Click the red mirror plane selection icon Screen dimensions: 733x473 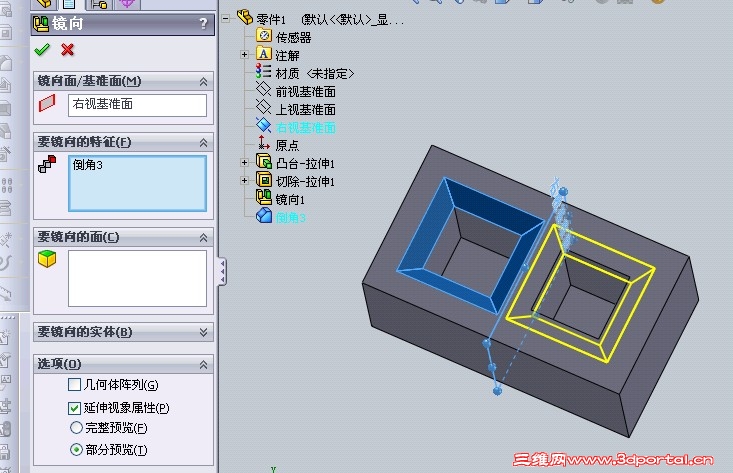47,103
